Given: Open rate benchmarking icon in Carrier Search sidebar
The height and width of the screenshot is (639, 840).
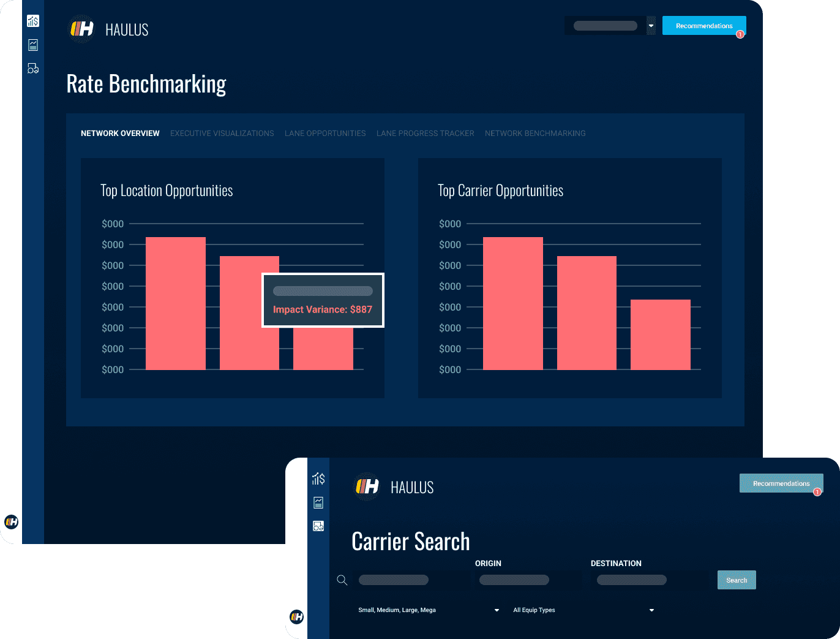Looking at the screenshot, I should [x=318, y=478].
